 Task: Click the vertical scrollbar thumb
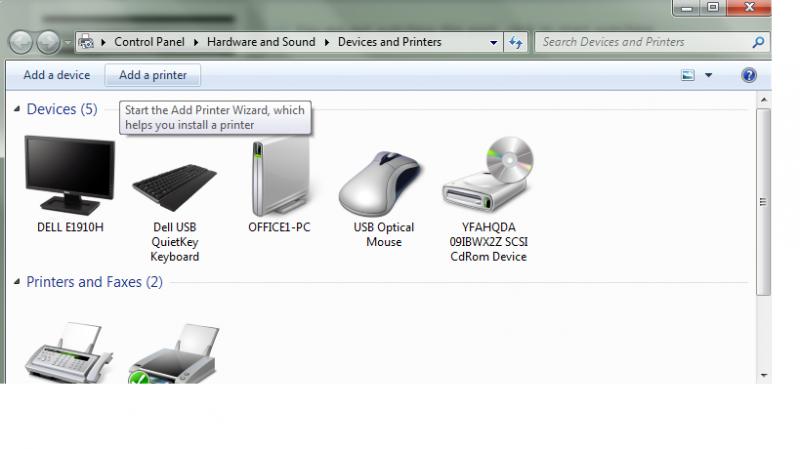763,200
